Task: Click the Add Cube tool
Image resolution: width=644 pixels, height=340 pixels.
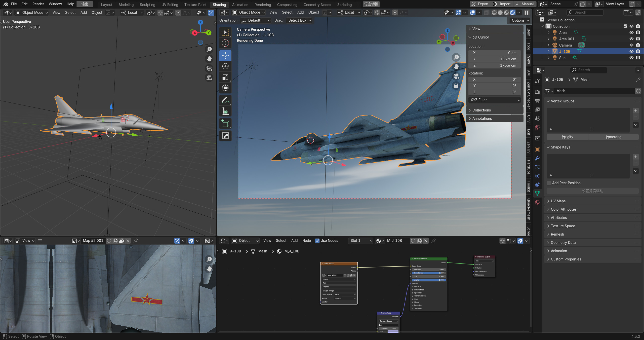Action: pos(225,124)
